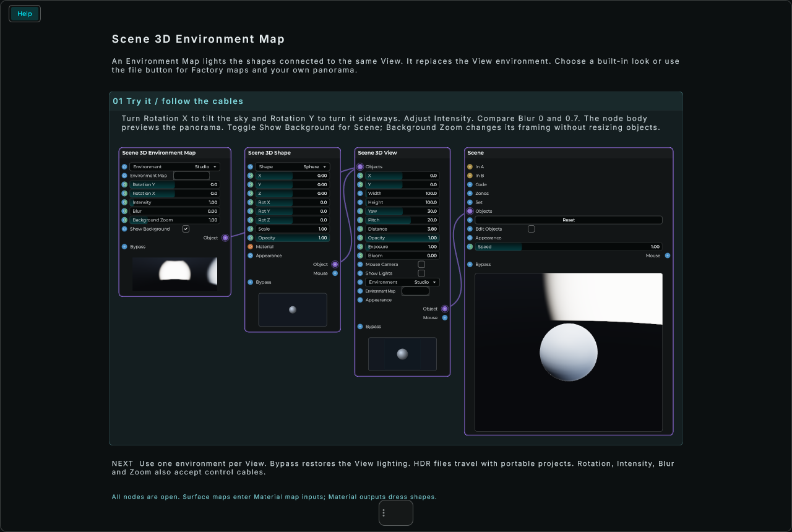Open the Environment dropdown in Environment Map node
This screenshot has width=792, height=532.
[x=174, y=167]
